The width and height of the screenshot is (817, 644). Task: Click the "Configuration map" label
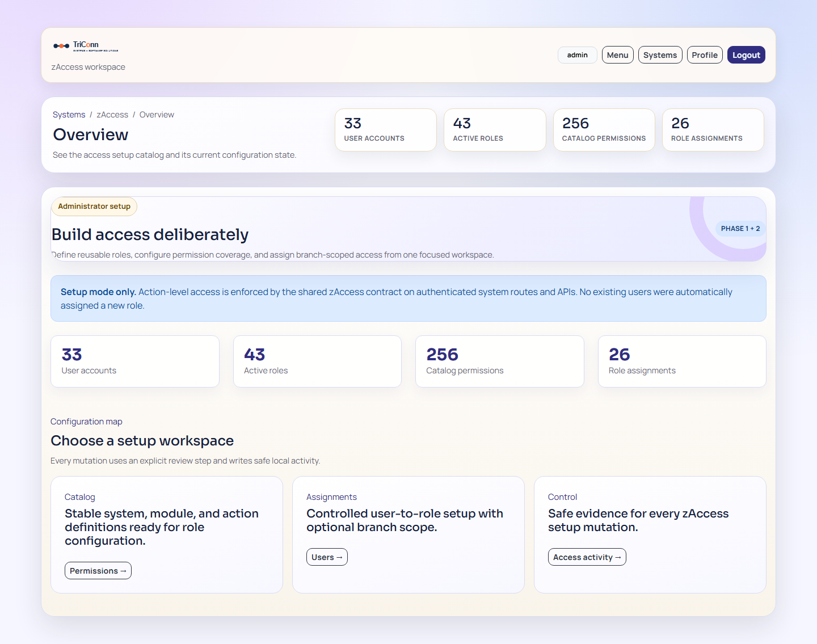[x=86, y=422]
